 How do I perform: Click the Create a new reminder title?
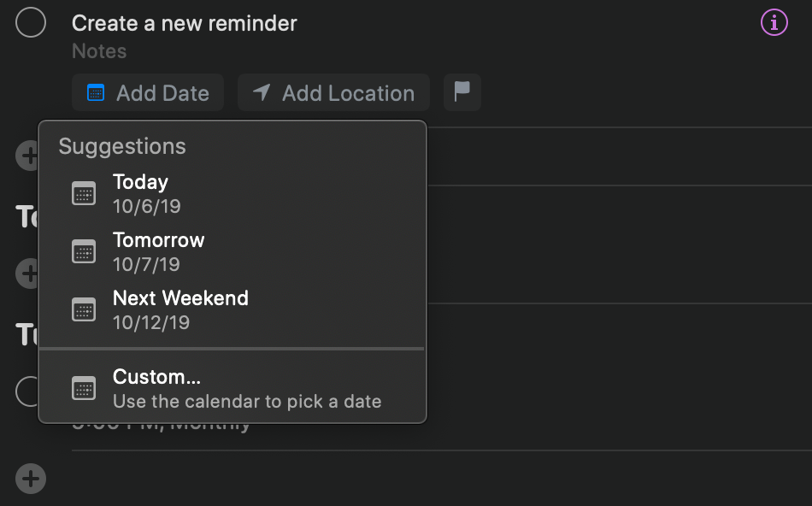[184, 23]
